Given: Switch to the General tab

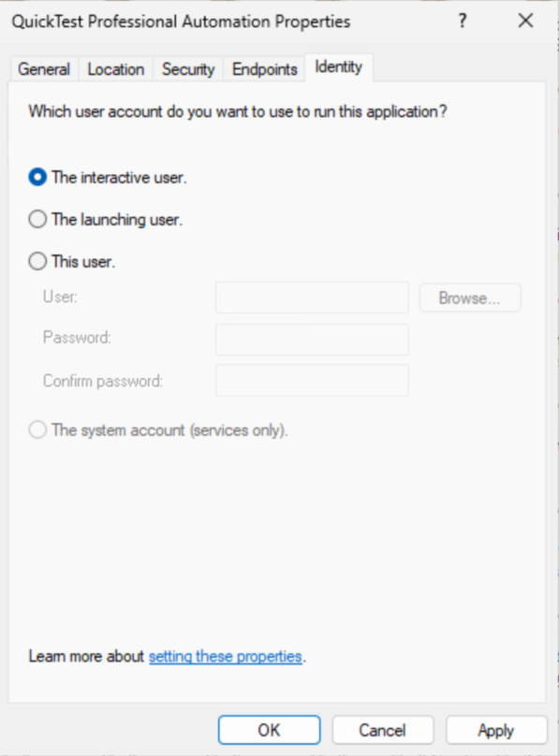Looking at the screenshot, I should 43,68.
